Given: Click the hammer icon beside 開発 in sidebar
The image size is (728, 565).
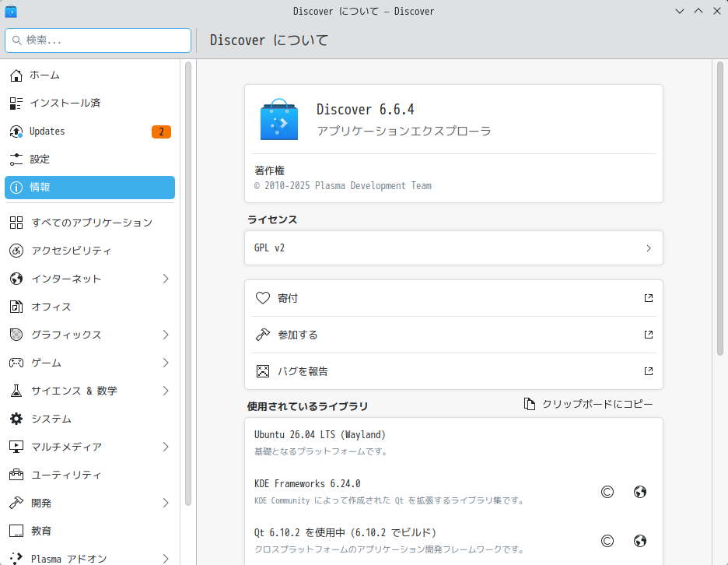Looking at the screenshot, I should point(16,503).
